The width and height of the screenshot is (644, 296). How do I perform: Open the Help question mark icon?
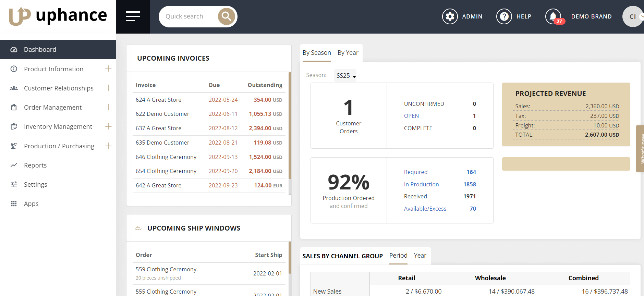click(x=504, y=16)
